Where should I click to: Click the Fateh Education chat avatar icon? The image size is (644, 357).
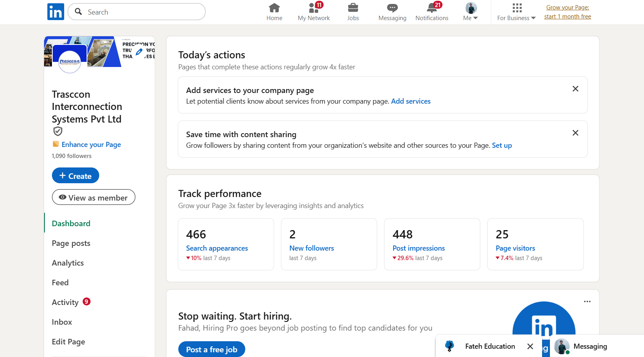[450, 346]
